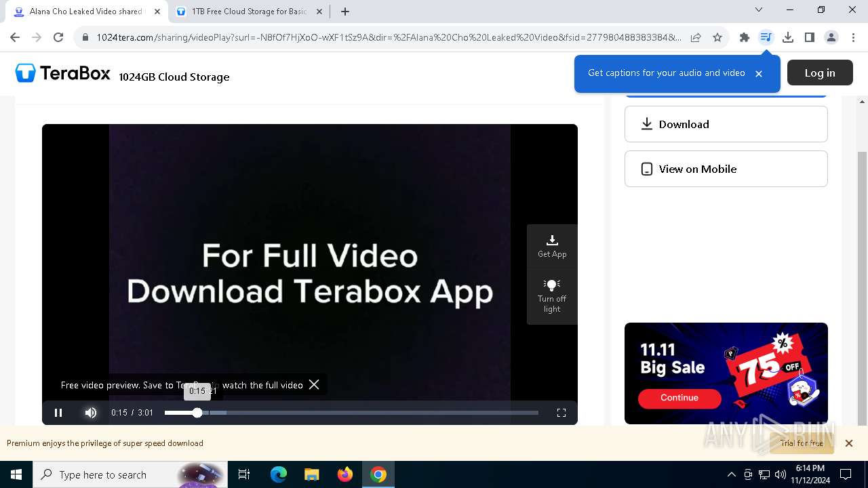Screen dimensions: 868x488
Task: Click Continue on Big Sale banner
Action: click(x=679, y=398)
